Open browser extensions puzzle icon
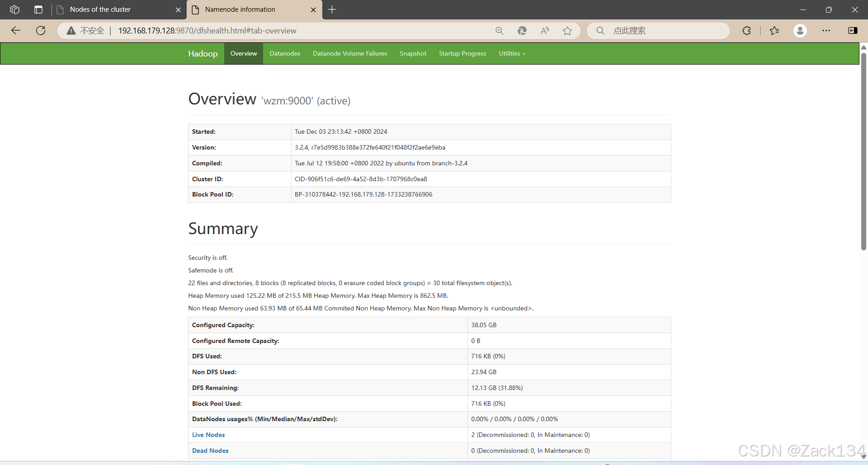Screen dimensions: 868x465 746,31
